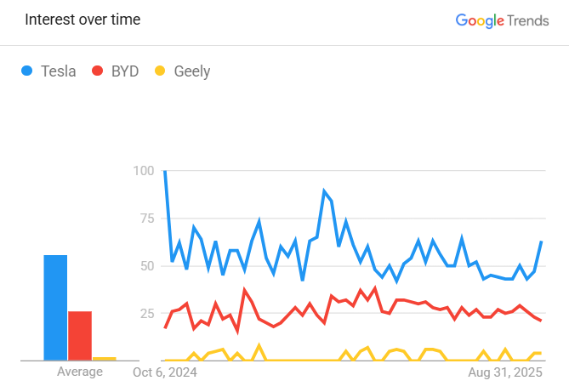The width and height of the screenshot is (569, 392).
Task: Select the Geely legend label
Action: click(x=191, y=71)
